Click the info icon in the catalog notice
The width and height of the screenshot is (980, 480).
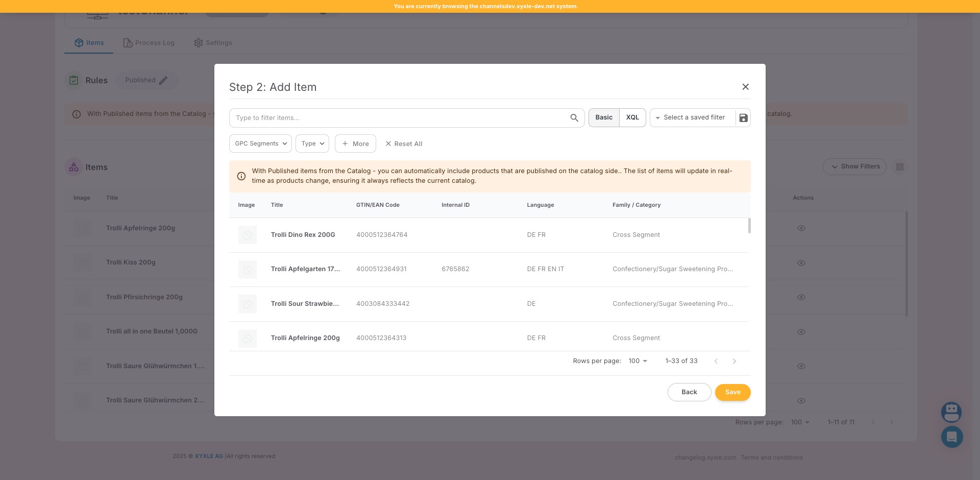point(241,176)
